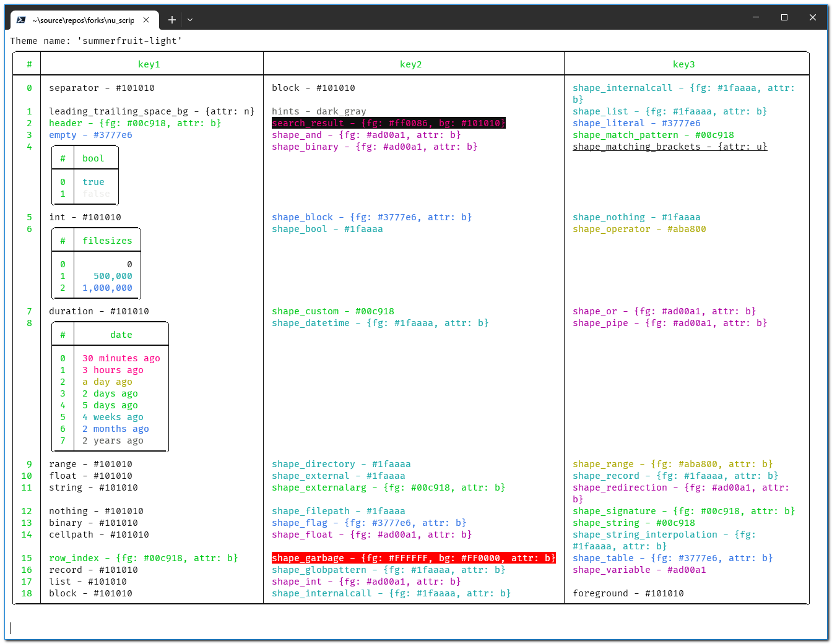The image size is (832, 644).
Task: Click 'float - #101010' entry
Action: pos(91,476)
